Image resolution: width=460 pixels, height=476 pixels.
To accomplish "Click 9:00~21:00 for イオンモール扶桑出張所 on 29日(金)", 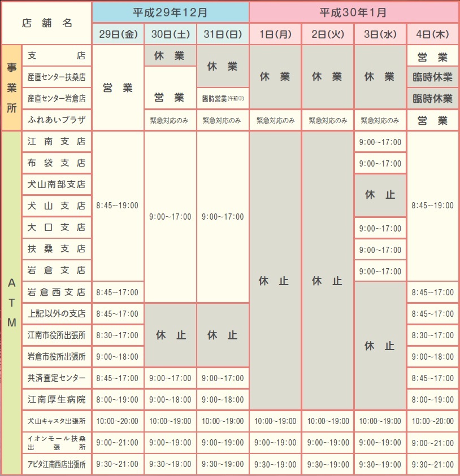I will (x=118, y=443).
